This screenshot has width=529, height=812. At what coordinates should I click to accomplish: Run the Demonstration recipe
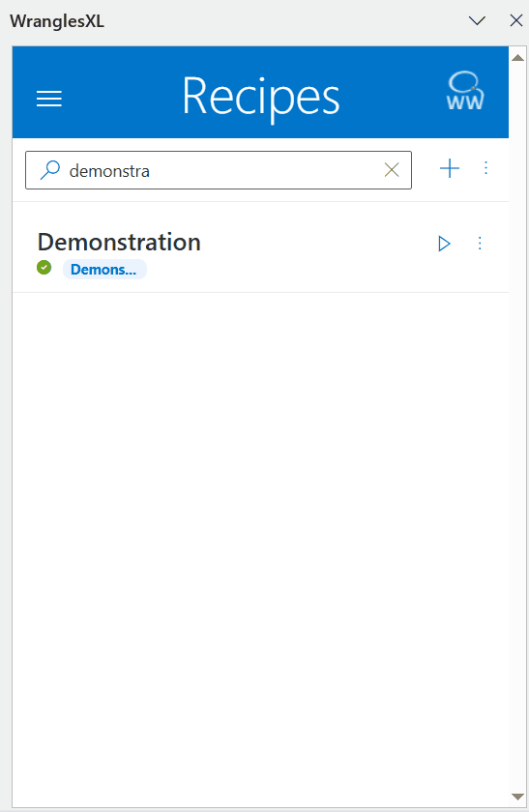(x=444, y=244)
